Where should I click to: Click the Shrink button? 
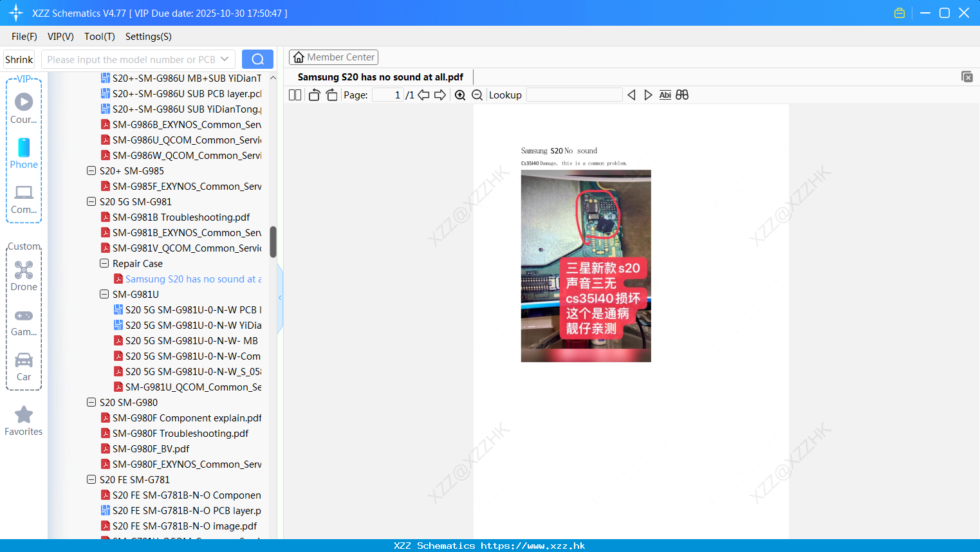(19, 59)
